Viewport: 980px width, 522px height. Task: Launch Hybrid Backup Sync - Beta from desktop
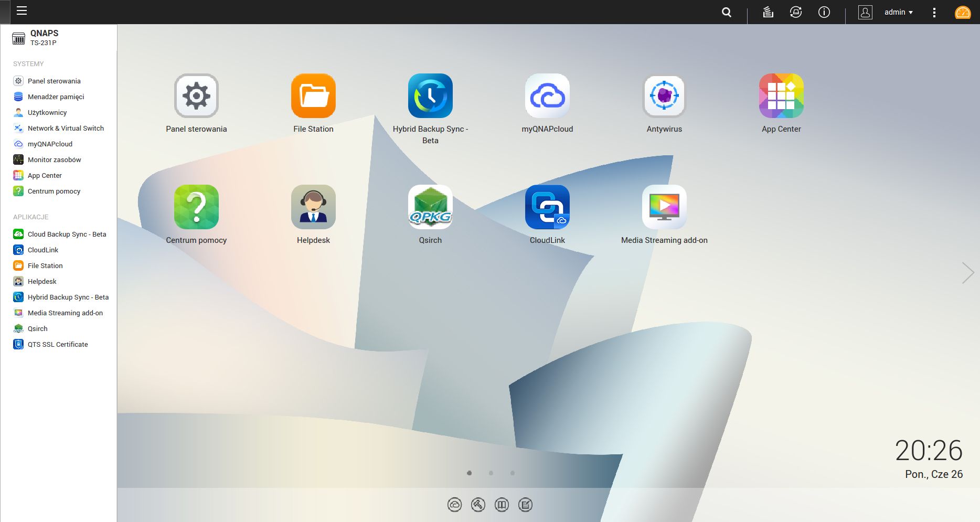(430, 96)
